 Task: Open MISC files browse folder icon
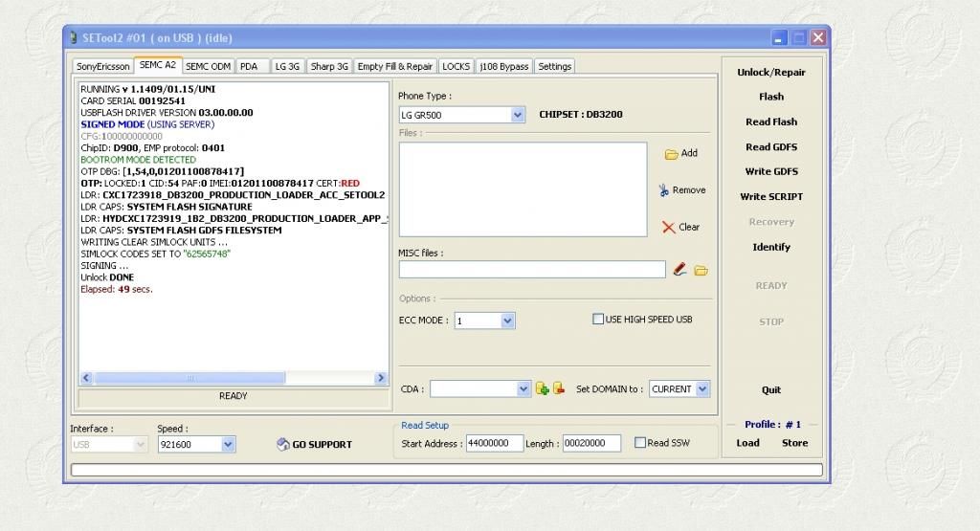701,271
